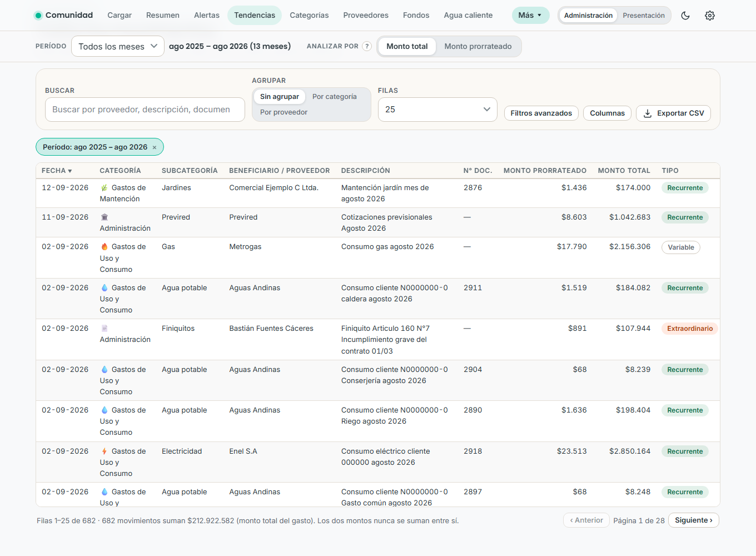The width and height of the screenshot is (756, 556).
Task: Click the lightning icon in Enel S.A row
Action: [x=104, y=451]
